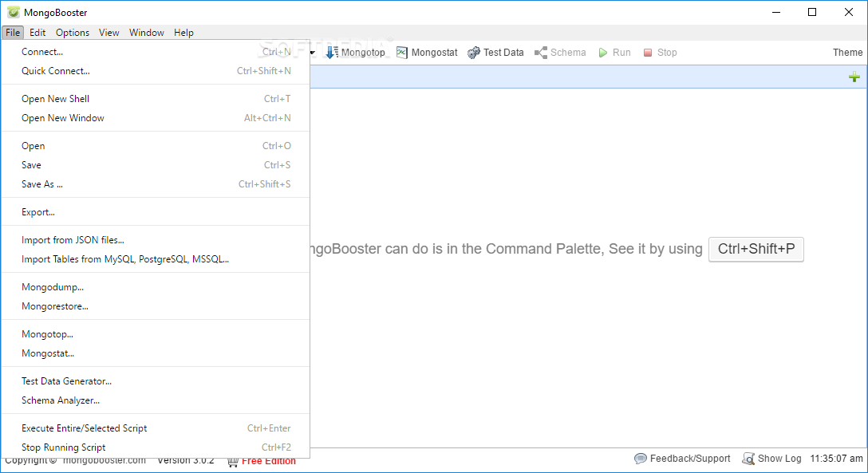Open the Options menu
The height and width of the screenshot is (473, 868).
pos(73,33)
